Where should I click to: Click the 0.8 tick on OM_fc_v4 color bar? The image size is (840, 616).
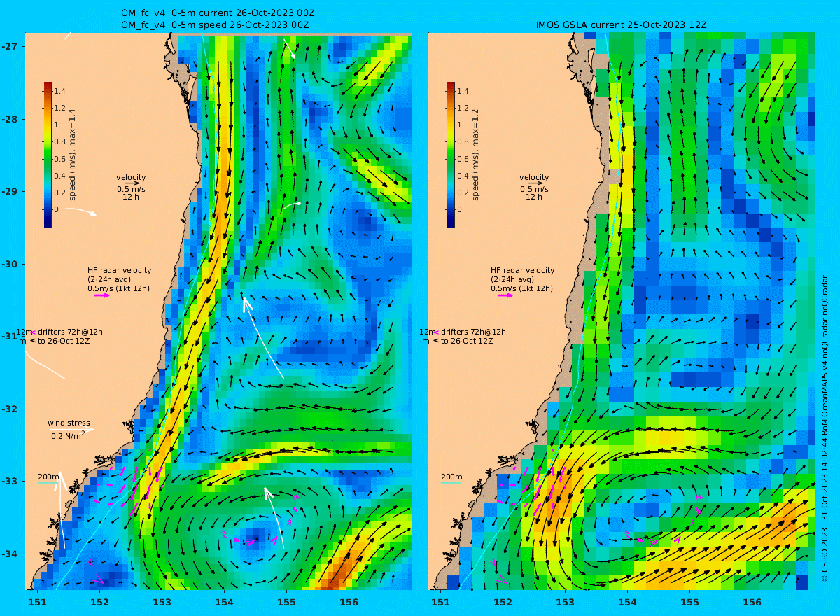coord(59,141)
